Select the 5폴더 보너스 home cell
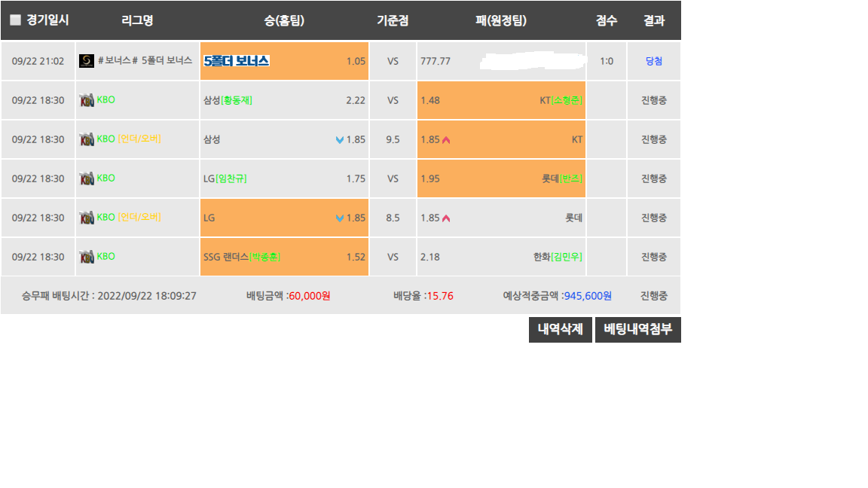The width and height of the screenshot is (868, 488). click(284, 61)
